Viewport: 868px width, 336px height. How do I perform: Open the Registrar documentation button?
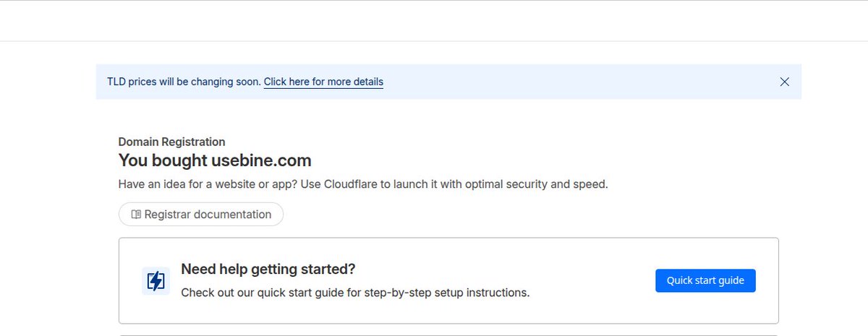pos(201,215)
